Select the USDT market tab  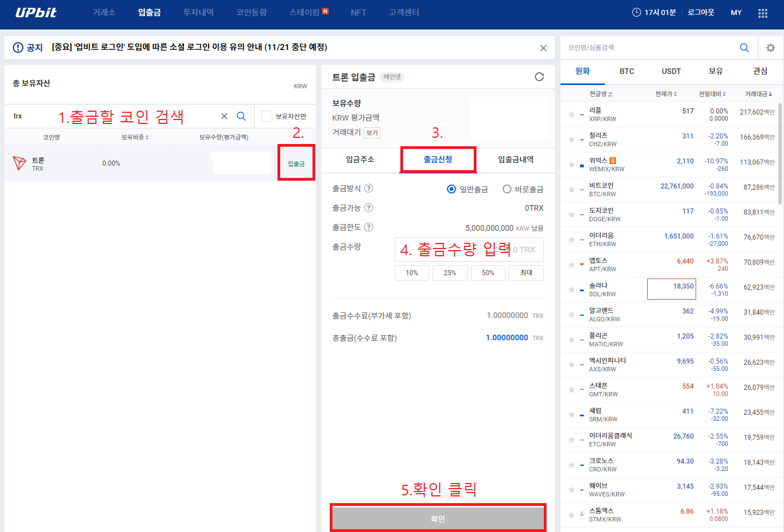click(672, 71)
